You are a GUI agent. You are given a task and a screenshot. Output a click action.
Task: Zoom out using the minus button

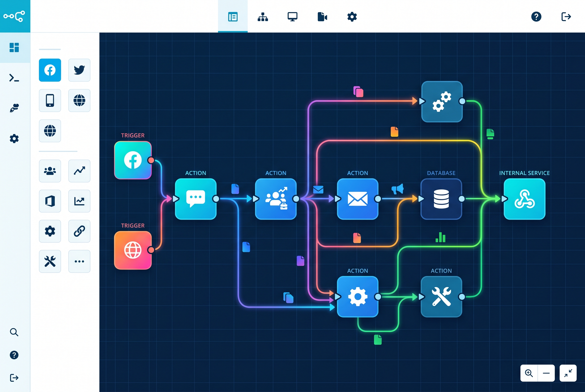(546, 373)
